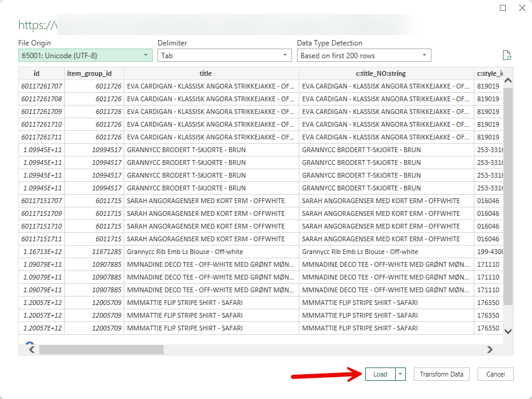Cancel the data import
The image size is (532, 399).
pyautogui.click(x=495, y=374)
